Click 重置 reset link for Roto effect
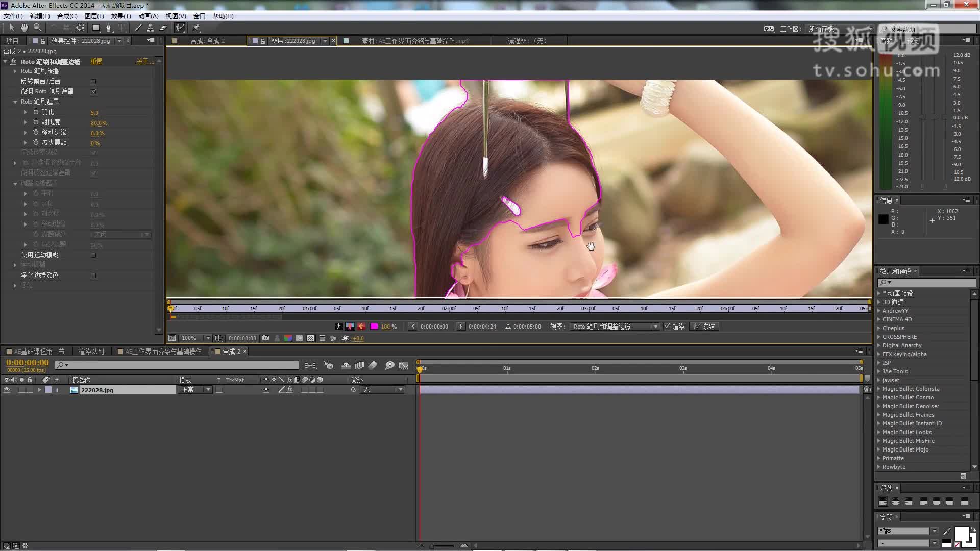Image resolution: width=980 pixels, height=551 pixels. [96, 62]
